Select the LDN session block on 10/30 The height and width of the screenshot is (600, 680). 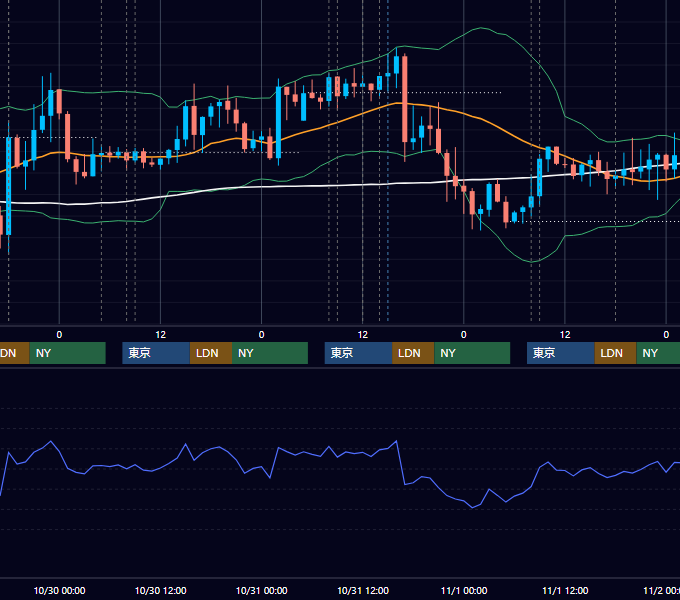[x=211, y=353]
